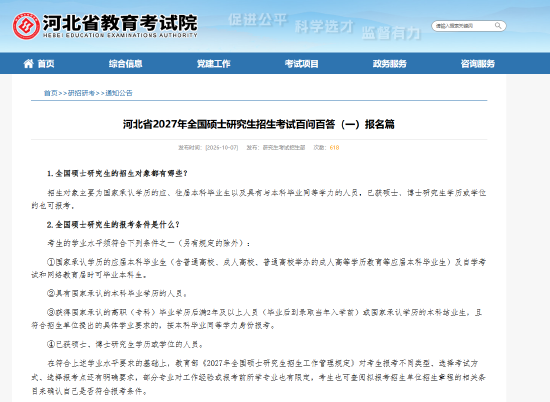Click the paragraph starting ①国家承认学历的应届本科毕业生

click(x=259, y=269)
